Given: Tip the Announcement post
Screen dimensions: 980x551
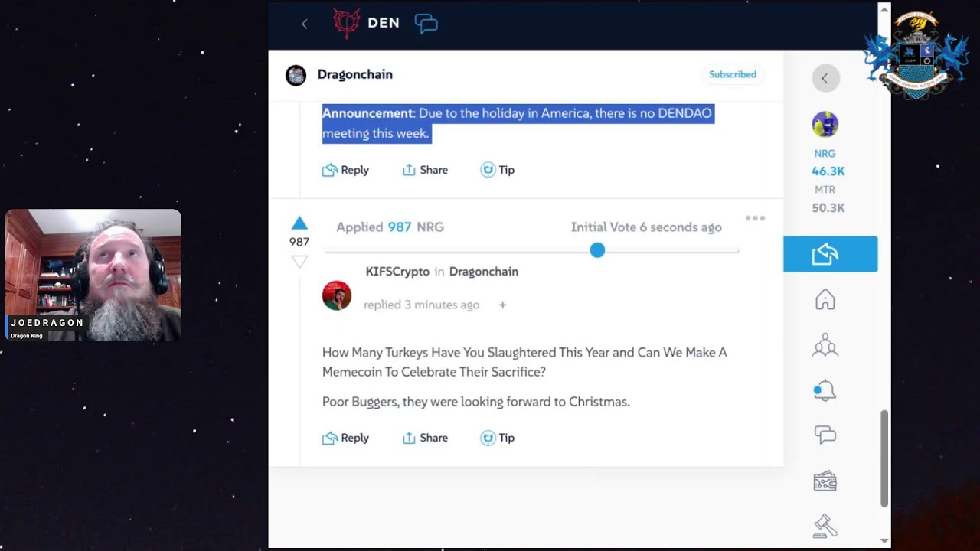Looking at the screenshot, I should click(x=497, y=170).
